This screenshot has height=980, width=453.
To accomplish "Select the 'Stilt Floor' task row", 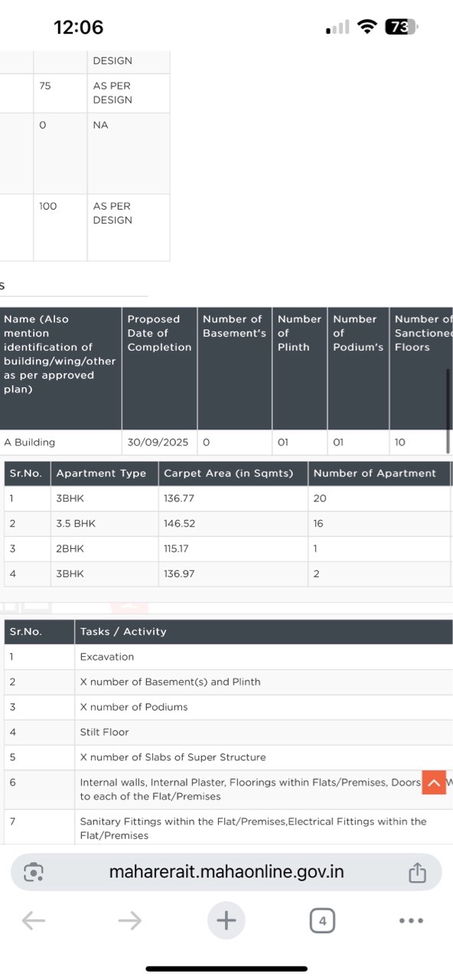I will 228,732.
